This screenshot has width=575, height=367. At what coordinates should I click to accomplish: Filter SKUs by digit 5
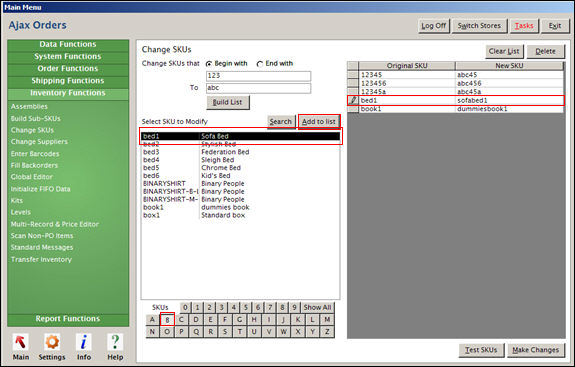point(246,307)
